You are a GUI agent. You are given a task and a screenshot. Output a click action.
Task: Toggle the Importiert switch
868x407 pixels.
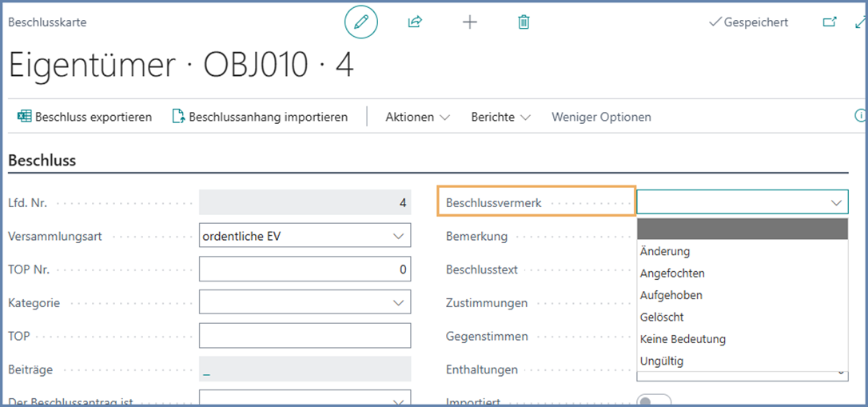tap(653, 401)
